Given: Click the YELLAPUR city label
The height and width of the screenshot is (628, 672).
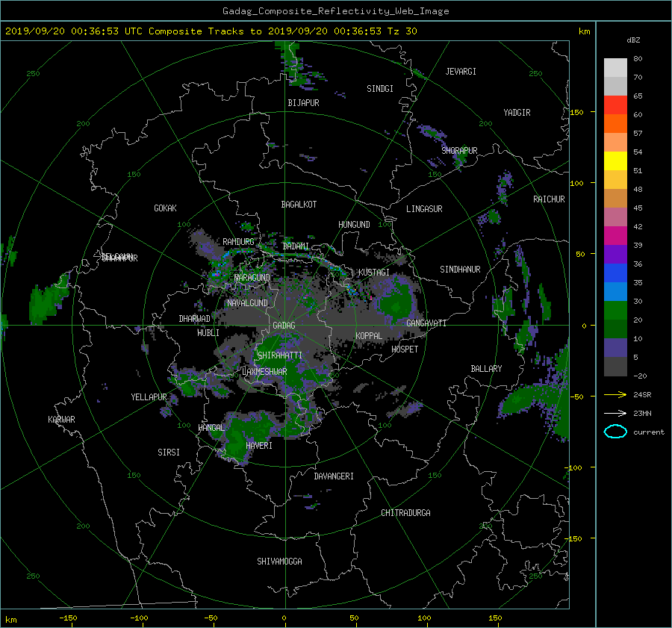Looking at the screenshot, I should (149, 397).
